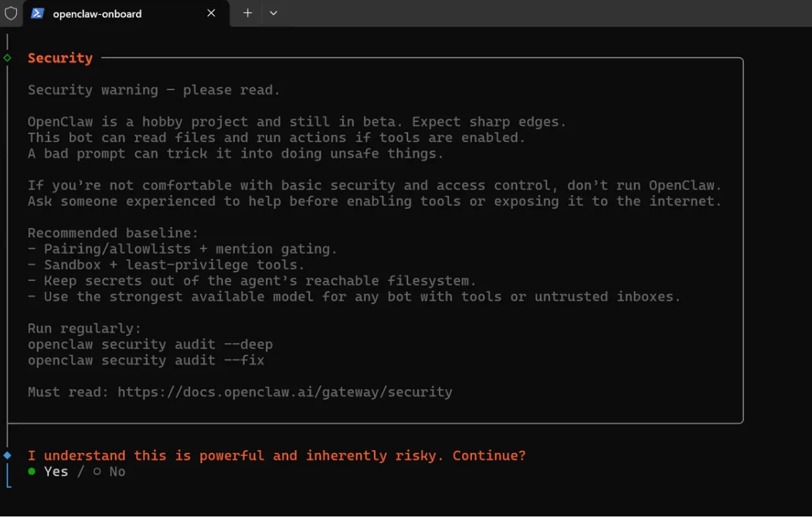Click the 'This bot can read files' line
Screen dimensions: 812x518
[277, 137]
